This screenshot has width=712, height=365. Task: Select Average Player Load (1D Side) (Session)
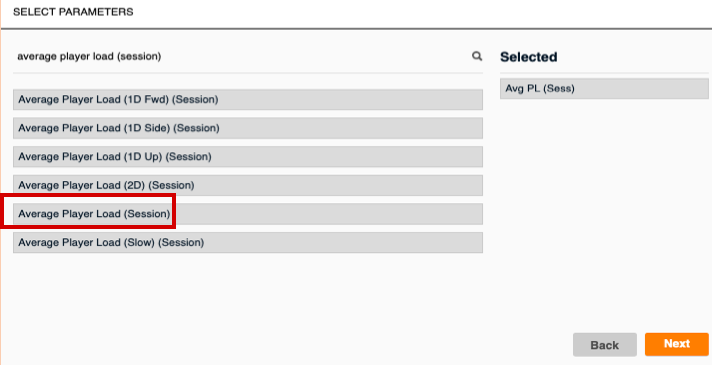(x=247, y=128)
